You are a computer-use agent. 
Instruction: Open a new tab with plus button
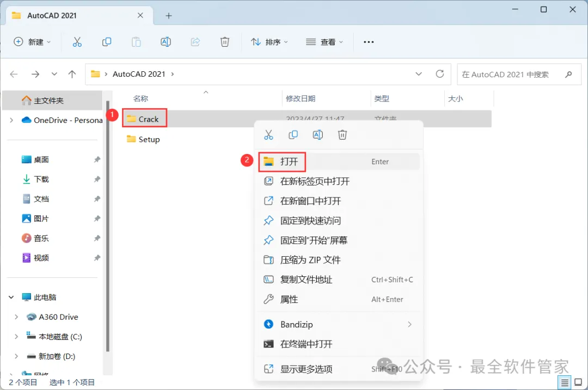[x=169, y=16]
